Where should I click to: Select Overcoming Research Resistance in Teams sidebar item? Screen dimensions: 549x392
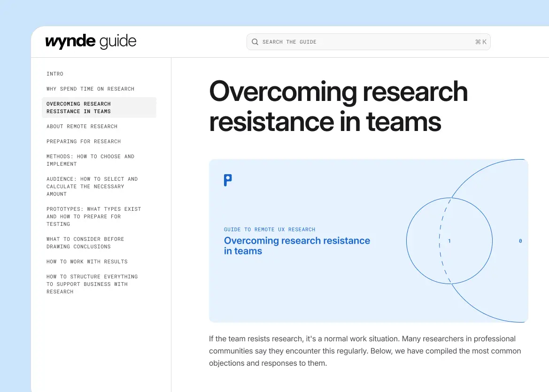[x=99, y=108]
